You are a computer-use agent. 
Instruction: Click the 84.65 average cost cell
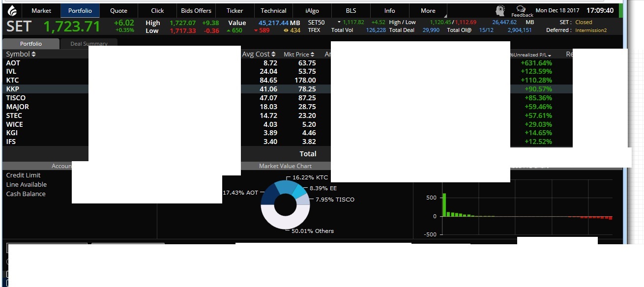268,80
